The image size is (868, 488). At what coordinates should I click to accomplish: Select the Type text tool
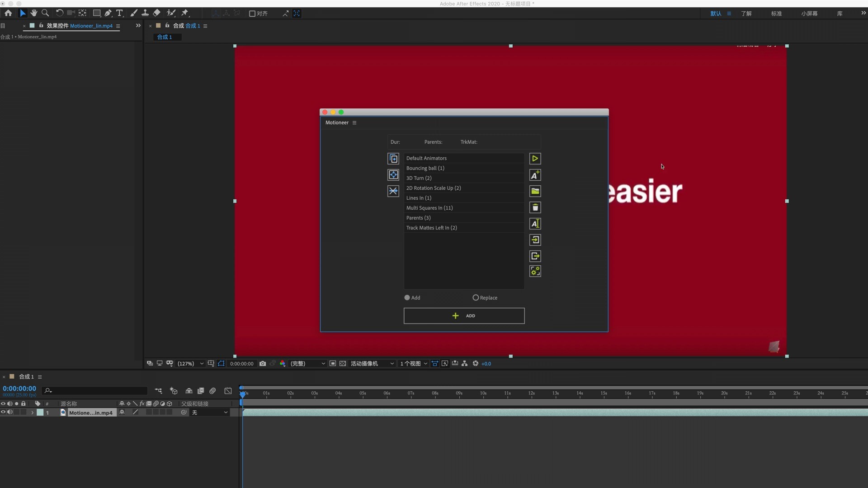coord(120,13)
